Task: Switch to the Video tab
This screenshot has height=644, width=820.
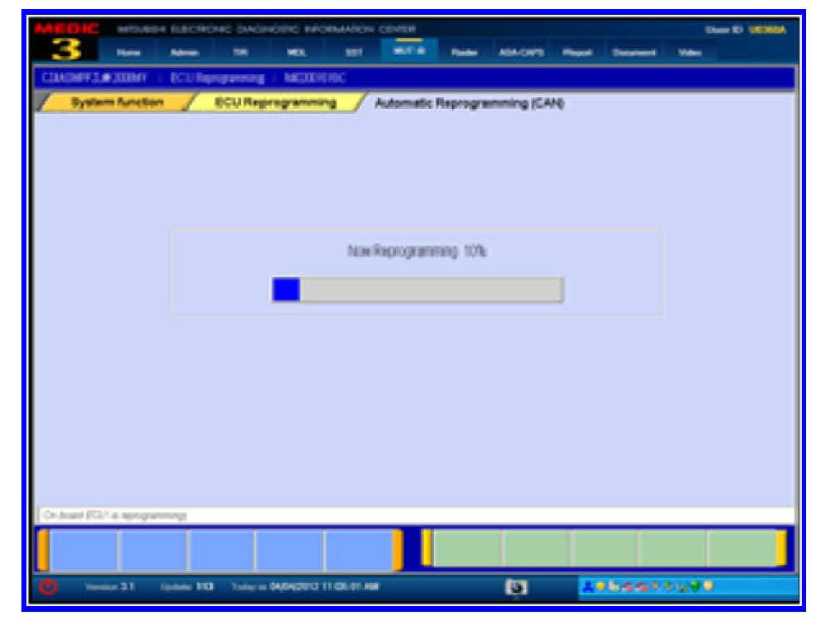Action: pyautogui.click(x=688, y=52)
